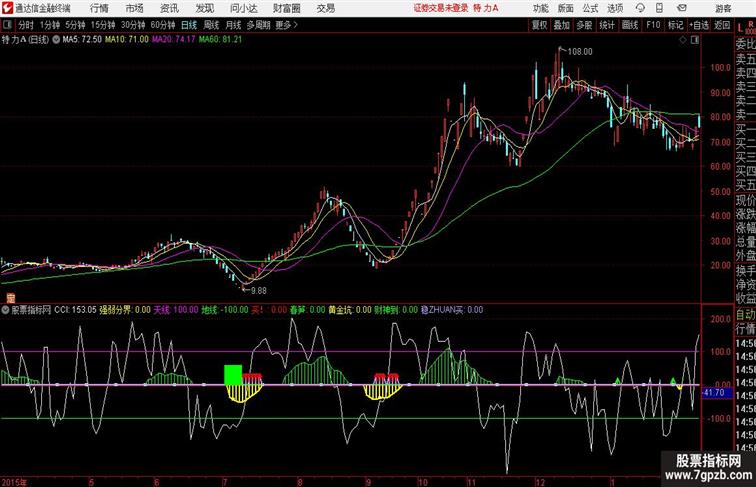
Task: Click the blue -41.70 value tag on CCI axis
Action: tap(717, 393)
